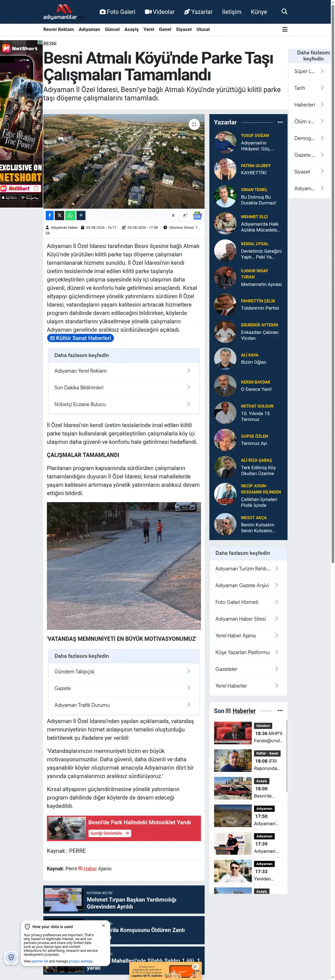The image size is (335, 980).
Task: Click paved road photo in article
Action: [x=124, y=566]
